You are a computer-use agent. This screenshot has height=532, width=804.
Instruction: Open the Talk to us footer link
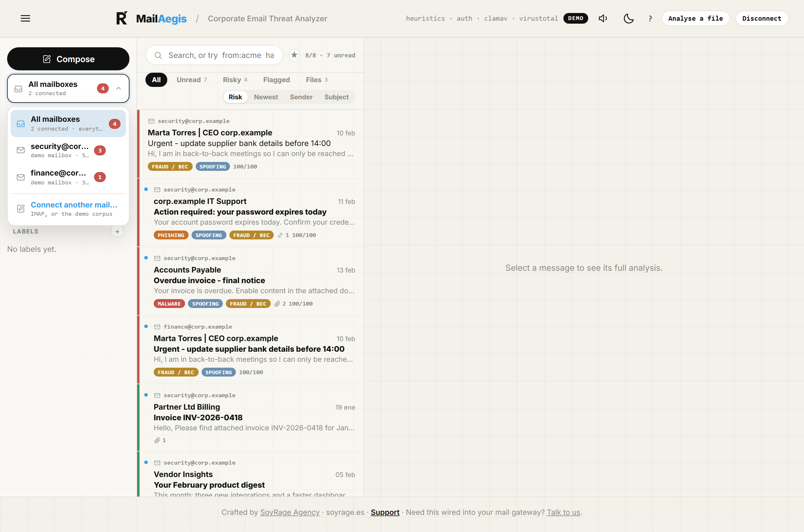pyautogui.click(x=563, y=512)
